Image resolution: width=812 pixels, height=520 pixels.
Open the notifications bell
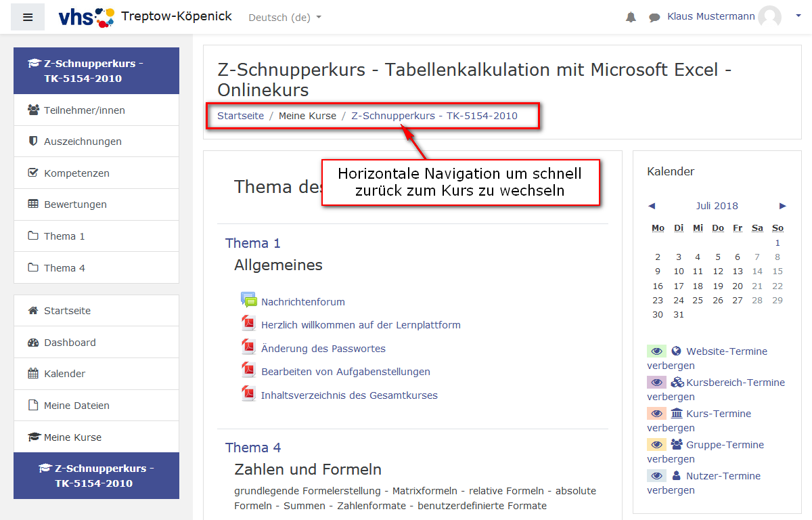631,18
